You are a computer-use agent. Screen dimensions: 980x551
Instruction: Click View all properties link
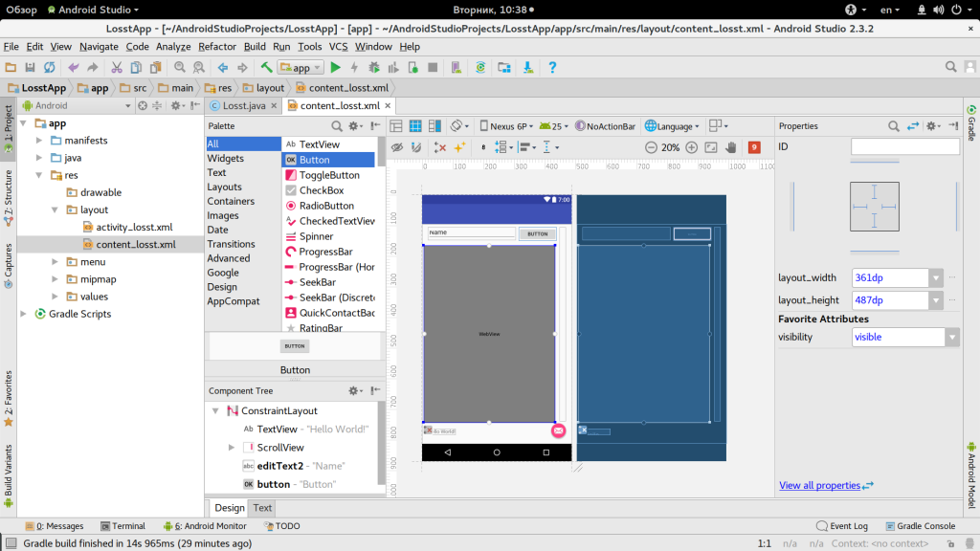click(x=820, y=485)
